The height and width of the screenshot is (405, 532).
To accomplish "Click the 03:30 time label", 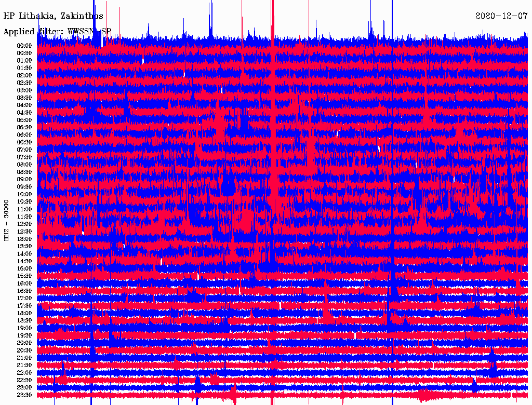I will click(24, 98).
